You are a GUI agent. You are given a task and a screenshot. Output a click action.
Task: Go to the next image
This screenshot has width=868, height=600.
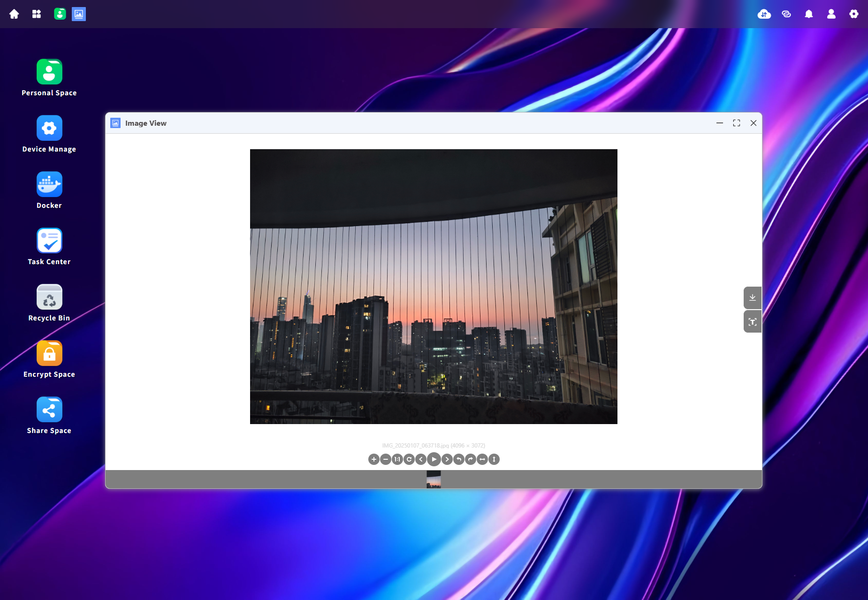coord(447,459)
